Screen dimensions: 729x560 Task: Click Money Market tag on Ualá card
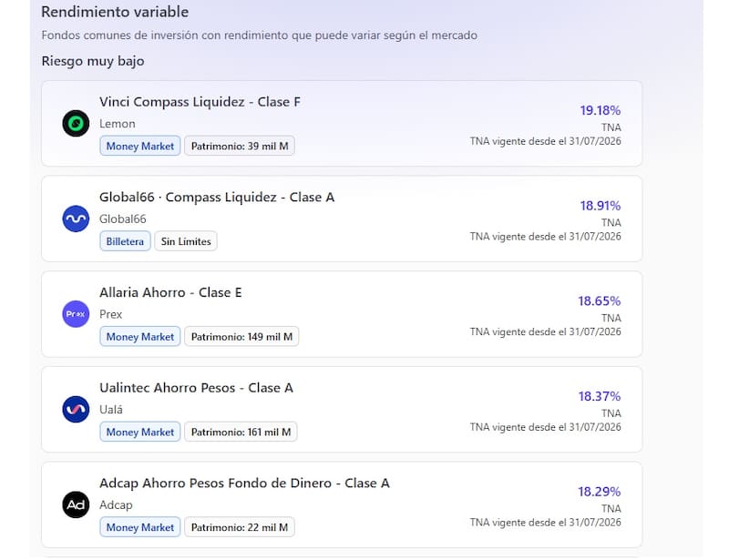(x=140, y=432)
